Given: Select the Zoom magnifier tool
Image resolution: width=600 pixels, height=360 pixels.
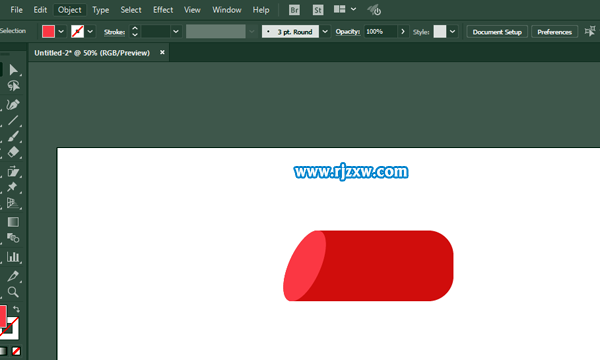Looking at the screenshot, I should tap(13, 292).
